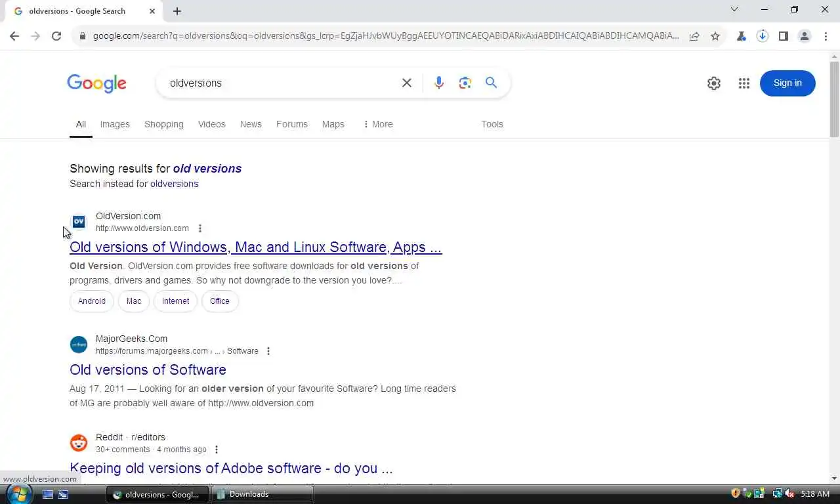The image size is (840, 504).
Task: Expand the More search filters
Action: [378, 124]
